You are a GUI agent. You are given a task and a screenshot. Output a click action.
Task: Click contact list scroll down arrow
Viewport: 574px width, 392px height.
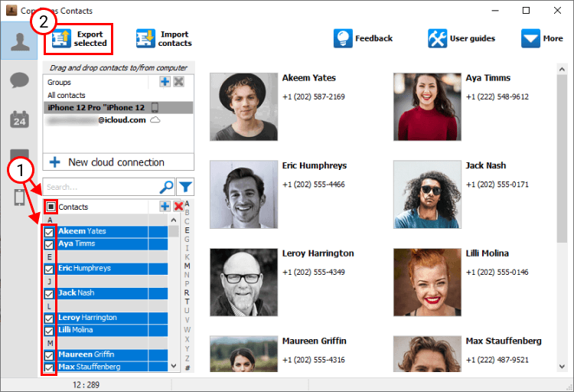pos(174,366)
